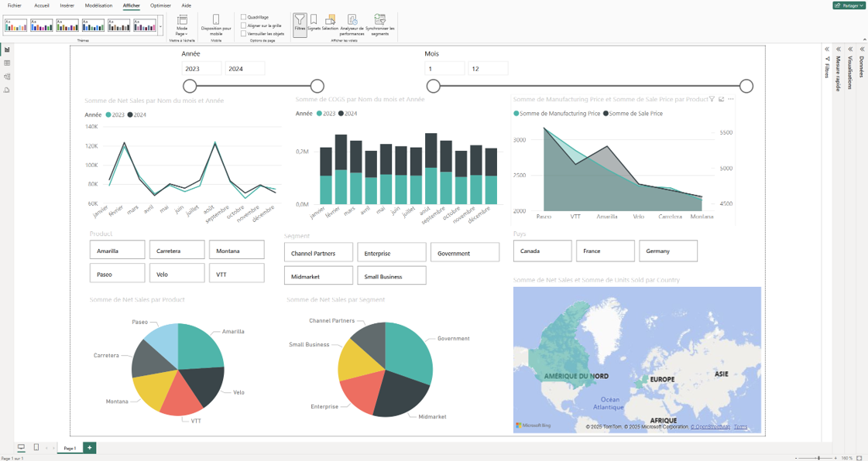Enable the Quadrillage checkbox
This screenshot has height=461, width=868.
tap(244, 17)
